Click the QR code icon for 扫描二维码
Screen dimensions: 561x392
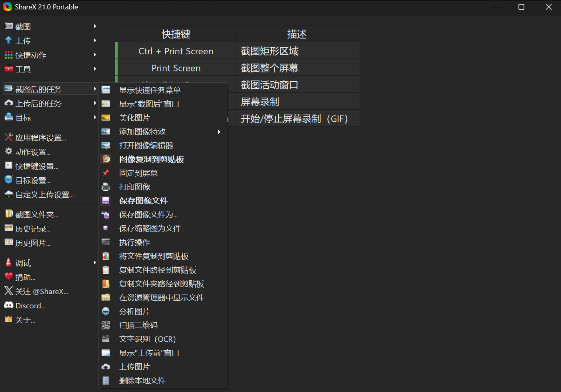[x=106, y=325]
